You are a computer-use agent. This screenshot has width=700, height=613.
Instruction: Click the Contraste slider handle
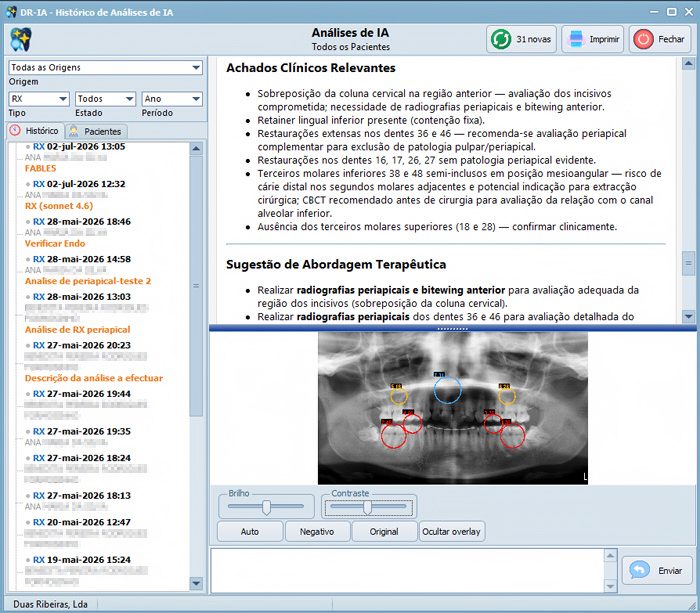pyautogui.click(x=367, y=507)
